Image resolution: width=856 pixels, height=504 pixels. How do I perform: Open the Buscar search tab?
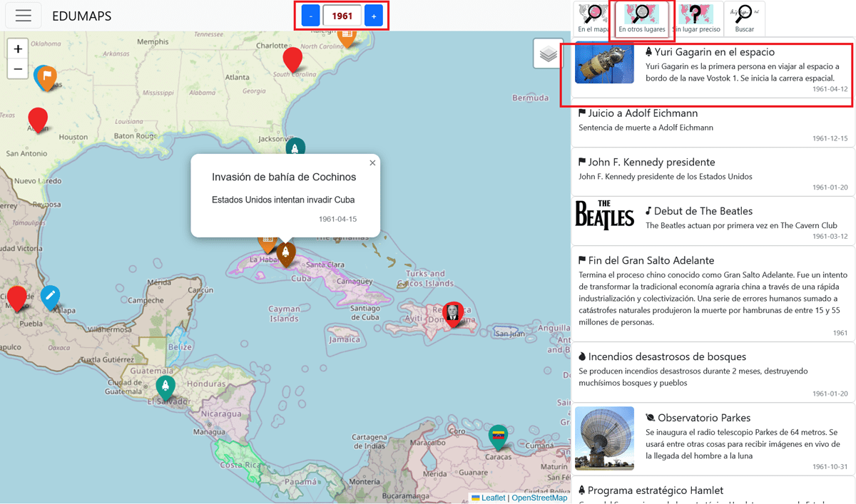click(x=744, y=19)
